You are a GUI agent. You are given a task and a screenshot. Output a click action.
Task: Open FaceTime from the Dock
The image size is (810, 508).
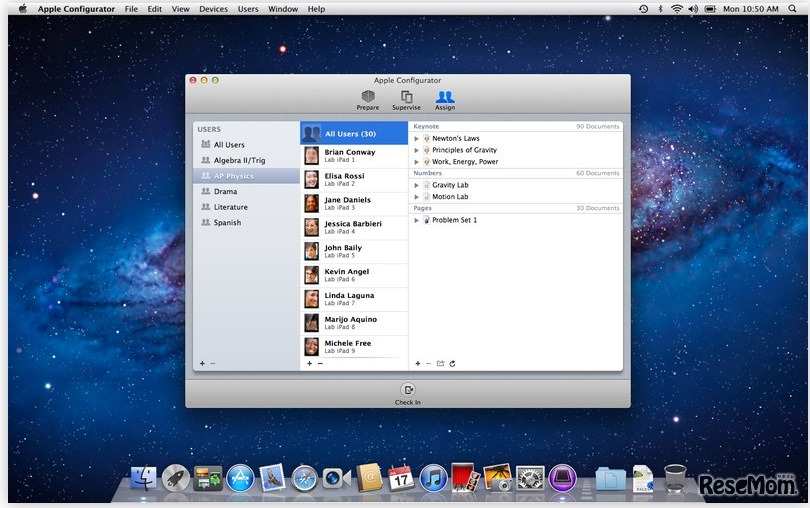pyautogui.click(x=336, y=479)
